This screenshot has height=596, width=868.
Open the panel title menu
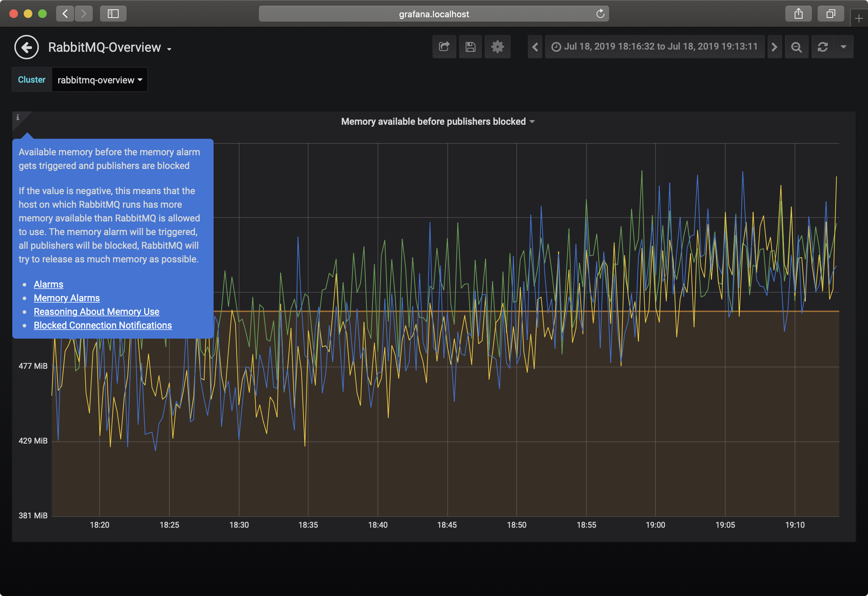[x=437, y=122]
